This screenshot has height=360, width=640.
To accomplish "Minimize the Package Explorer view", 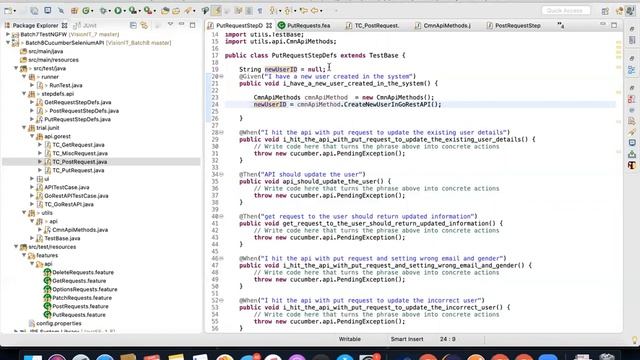I will tap(182, 25).
